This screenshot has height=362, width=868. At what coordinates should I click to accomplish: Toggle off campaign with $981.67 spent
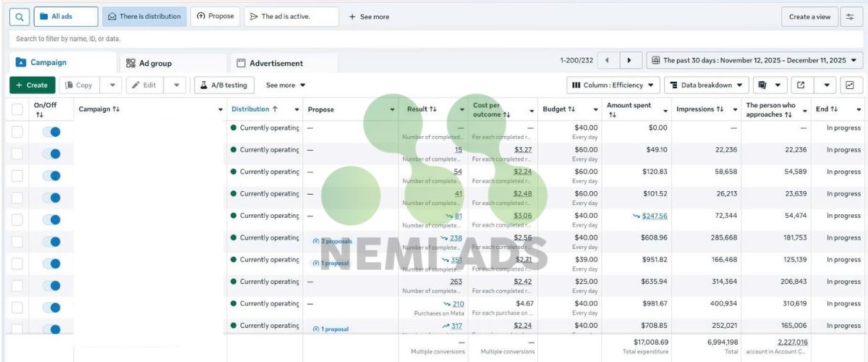(51, 308)
